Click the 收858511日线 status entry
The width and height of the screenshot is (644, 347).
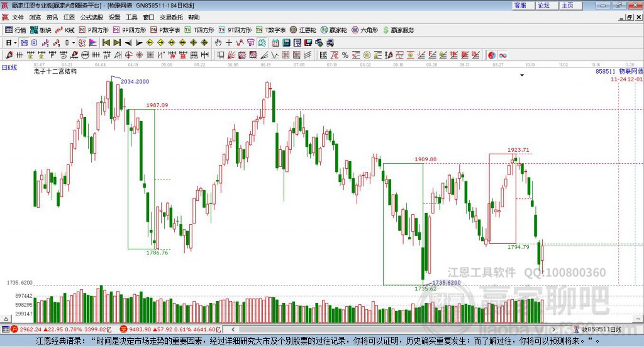point(601,329)
